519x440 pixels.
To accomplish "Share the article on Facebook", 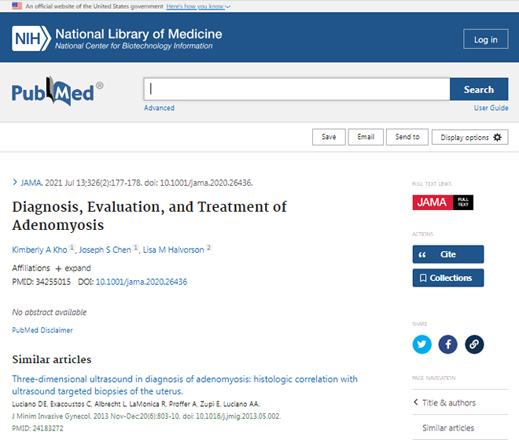I will [448, 344].
